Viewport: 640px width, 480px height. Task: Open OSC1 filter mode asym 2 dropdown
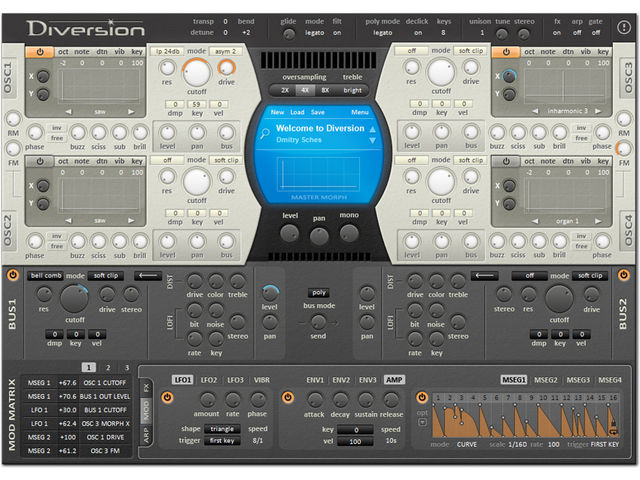[x=226, y=51]
